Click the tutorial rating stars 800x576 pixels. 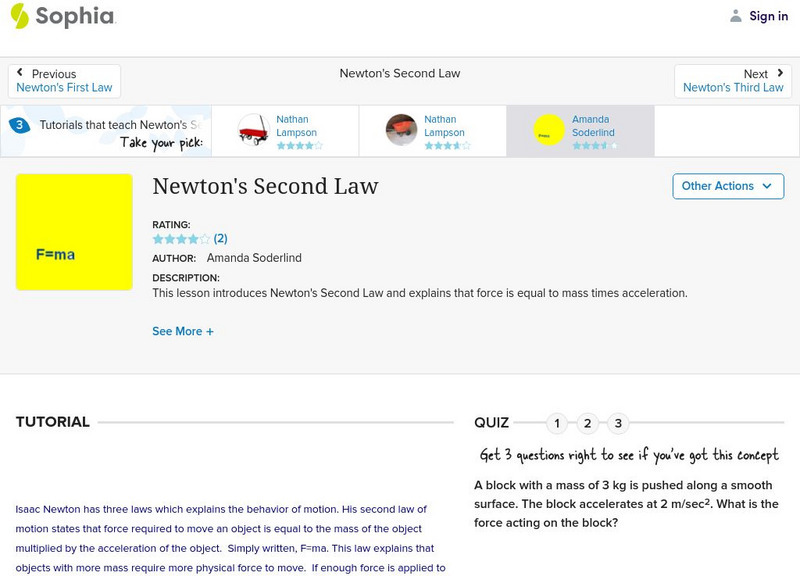[181, 239]
